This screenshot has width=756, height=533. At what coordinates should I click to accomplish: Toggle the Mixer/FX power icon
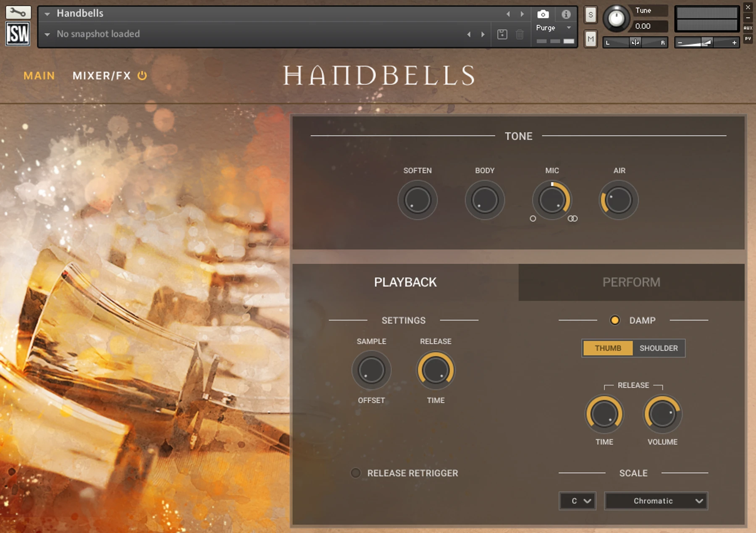(x=142, y=76)
